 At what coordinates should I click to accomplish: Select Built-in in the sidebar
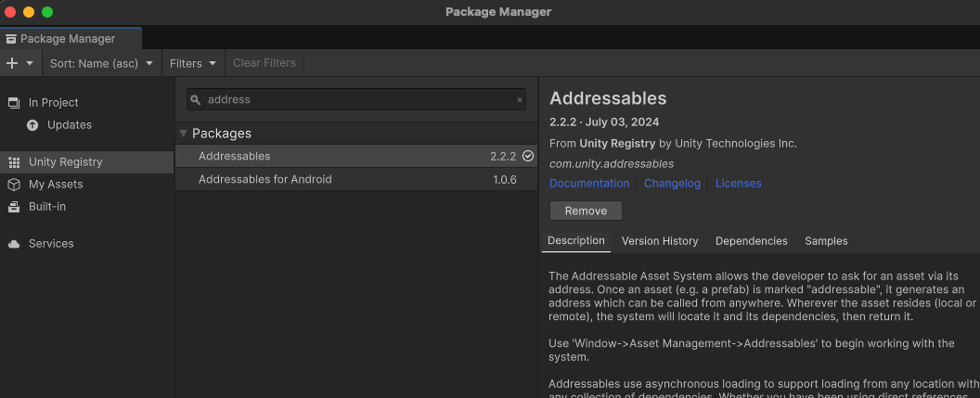pos(47,206)
